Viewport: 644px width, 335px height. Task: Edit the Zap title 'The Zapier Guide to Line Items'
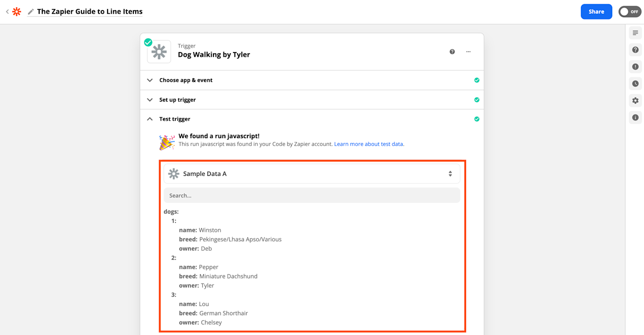tap(90, 12)
